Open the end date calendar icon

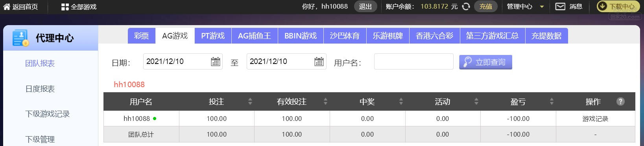click(x=319, y=62)
